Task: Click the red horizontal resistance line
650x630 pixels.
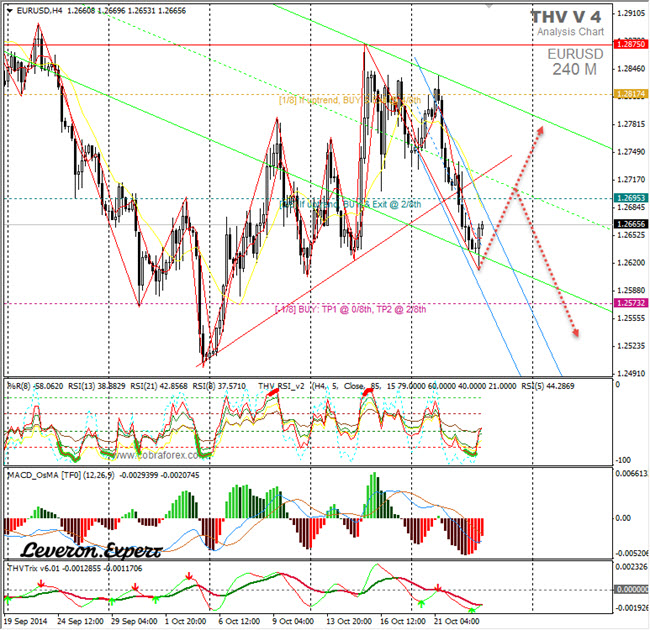Action: (200, 46)
